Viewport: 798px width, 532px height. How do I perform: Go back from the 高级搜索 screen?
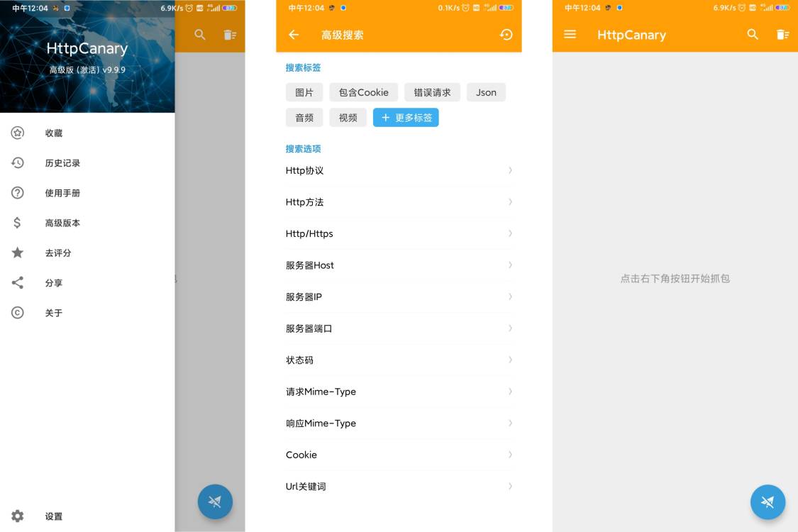coord(294,34)
